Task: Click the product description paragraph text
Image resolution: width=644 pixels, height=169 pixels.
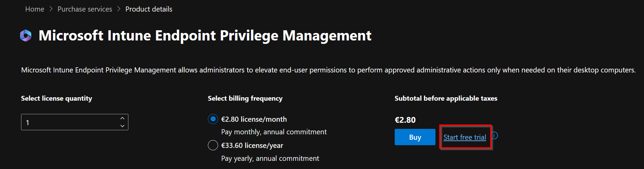Action: pyautogui.click(x=328, y=70)
